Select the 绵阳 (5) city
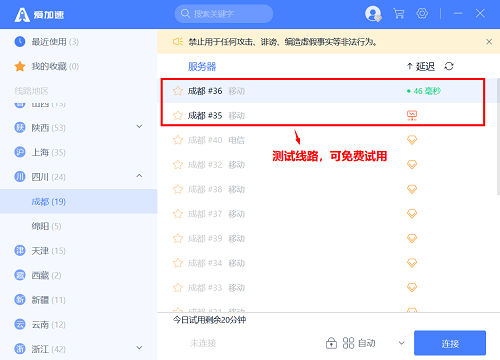The width and height of the screenshot is (500, 360). (x=78, y=226)
